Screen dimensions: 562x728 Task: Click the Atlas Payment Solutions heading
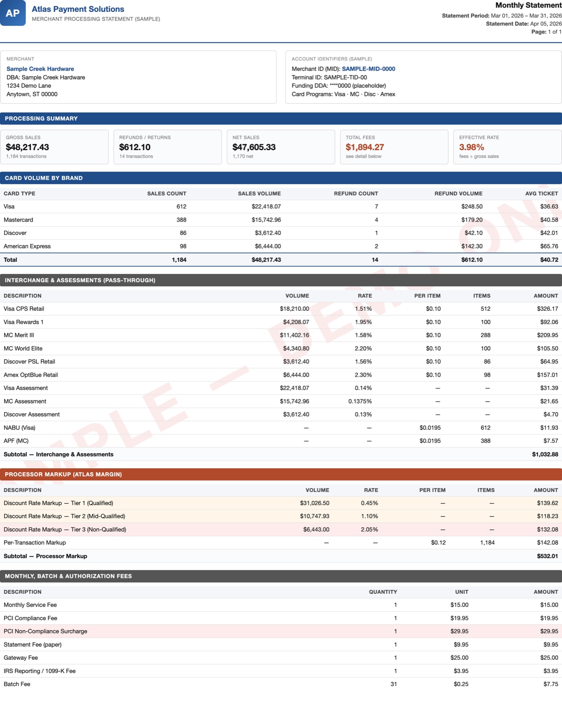[x=78, y=9]
